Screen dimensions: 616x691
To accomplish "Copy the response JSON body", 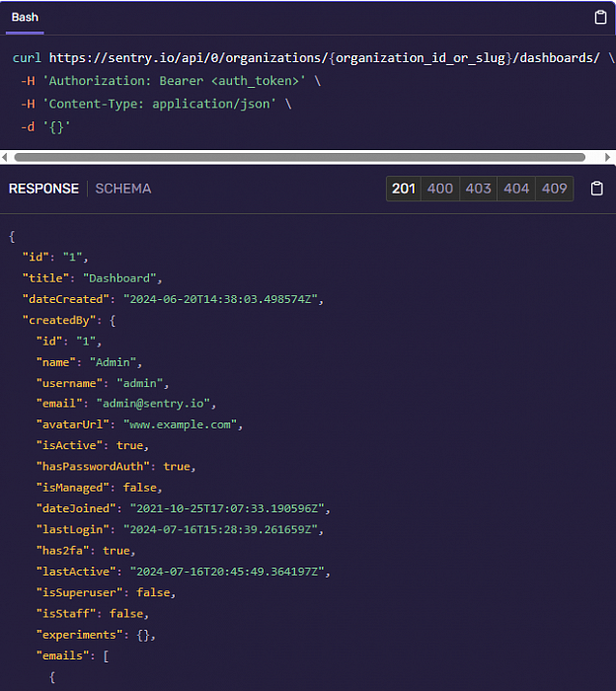I will pos(596,189).
